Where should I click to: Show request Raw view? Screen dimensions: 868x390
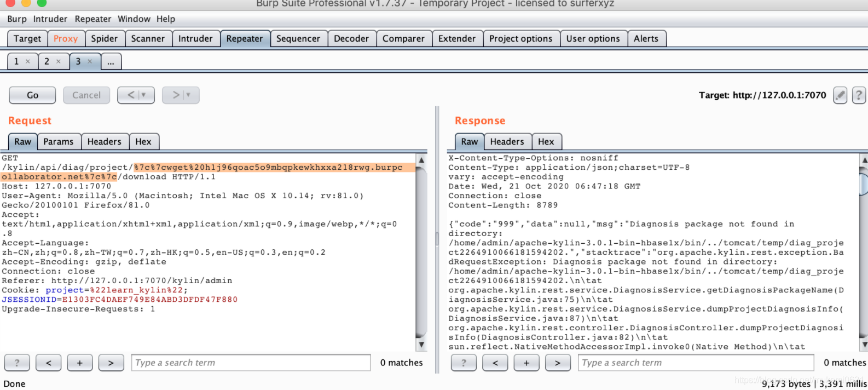coord(23,142)
